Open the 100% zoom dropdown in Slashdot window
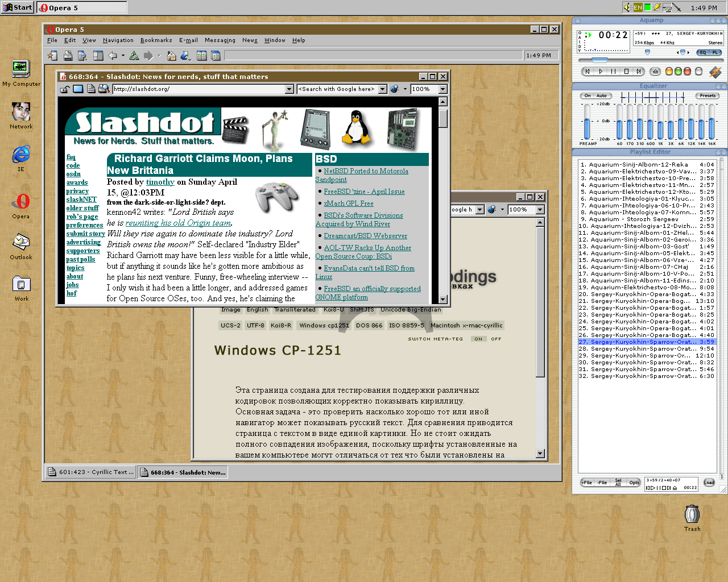This screenshot has width=728, height=582. 443,89
